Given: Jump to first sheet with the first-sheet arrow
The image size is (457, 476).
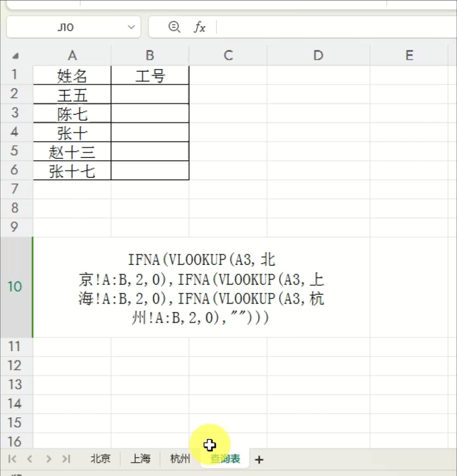Looking at the screenshot, I should pyautogui.click(x=12, y=460).
